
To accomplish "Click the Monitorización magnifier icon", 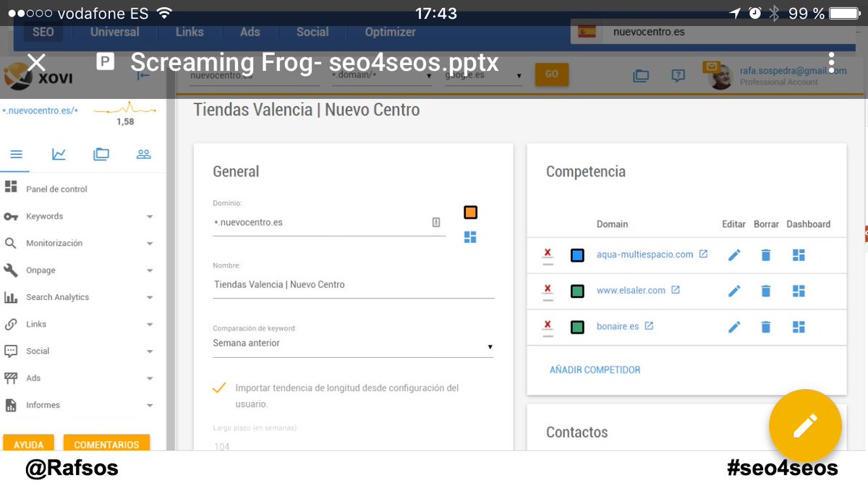I will pos(11,243).
